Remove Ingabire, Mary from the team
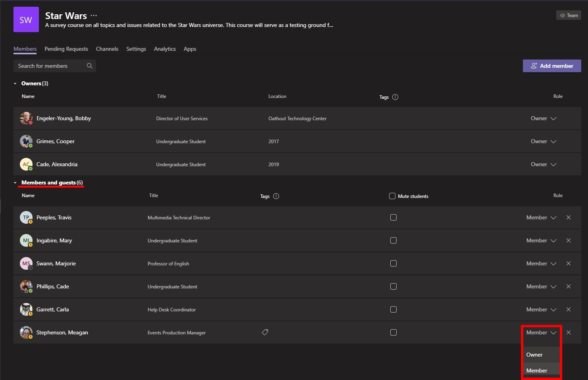Viewport: 588px width, 380px height. click(x=569, y=240)
